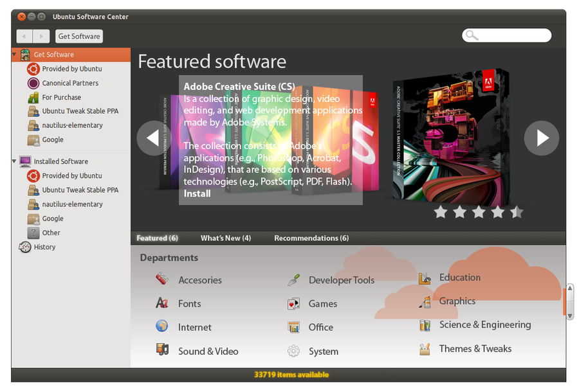
Task: Maximize the Ubuntu Software Center window
Action: [42, 17]
